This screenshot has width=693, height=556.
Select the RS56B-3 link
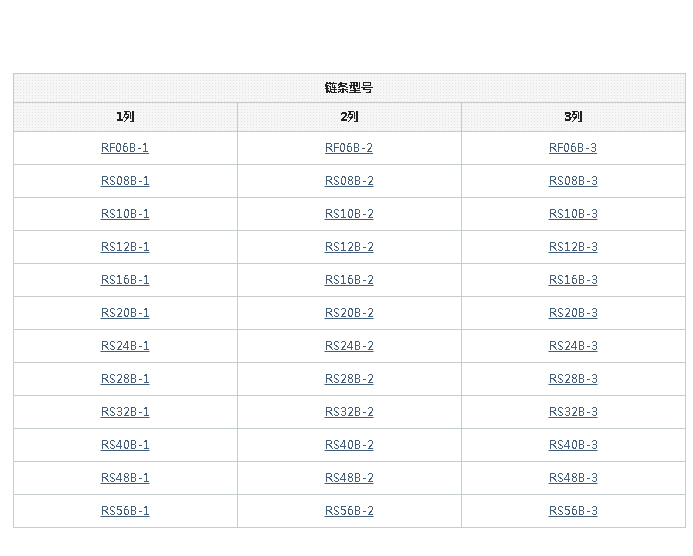click(573, 511)
